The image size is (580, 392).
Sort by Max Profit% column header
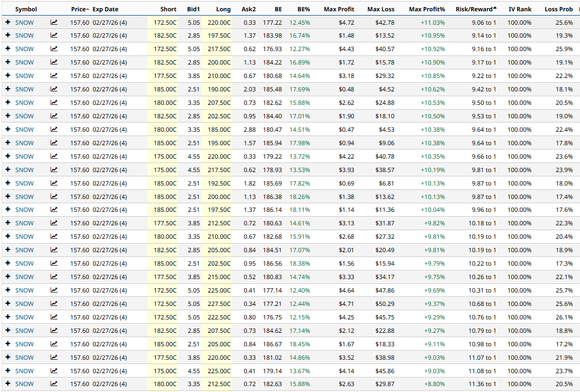click(x=426, y=9)
